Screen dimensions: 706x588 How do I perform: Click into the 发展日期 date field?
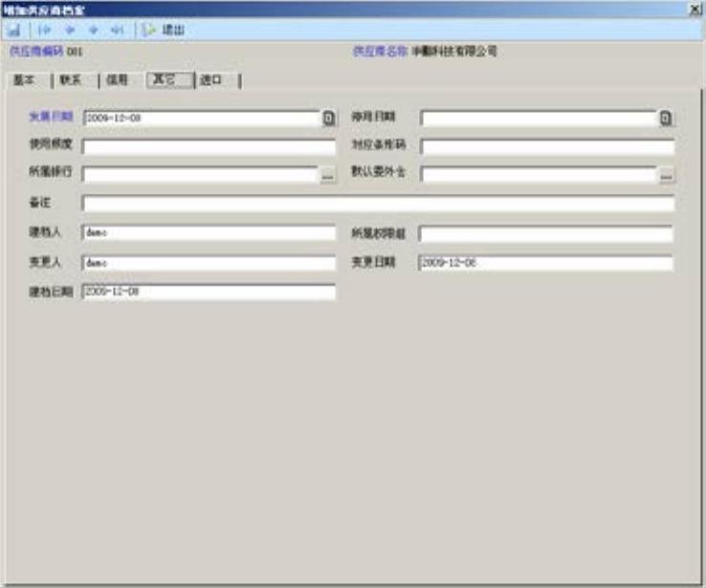tap(202, 118)
